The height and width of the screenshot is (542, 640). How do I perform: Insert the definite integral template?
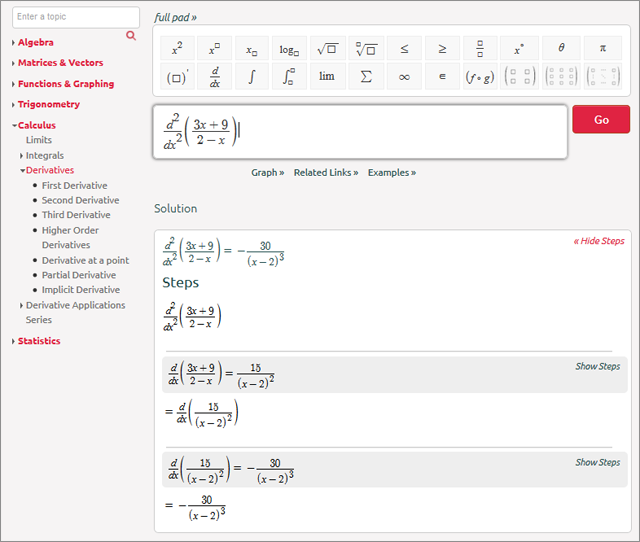point(289,76)
